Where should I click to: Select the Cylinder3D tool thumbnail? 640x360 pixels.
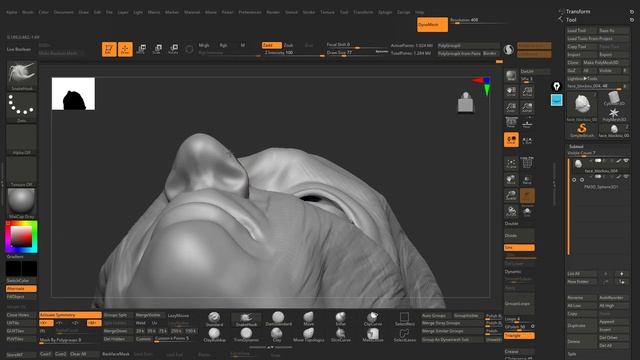(x=613, y=99)
